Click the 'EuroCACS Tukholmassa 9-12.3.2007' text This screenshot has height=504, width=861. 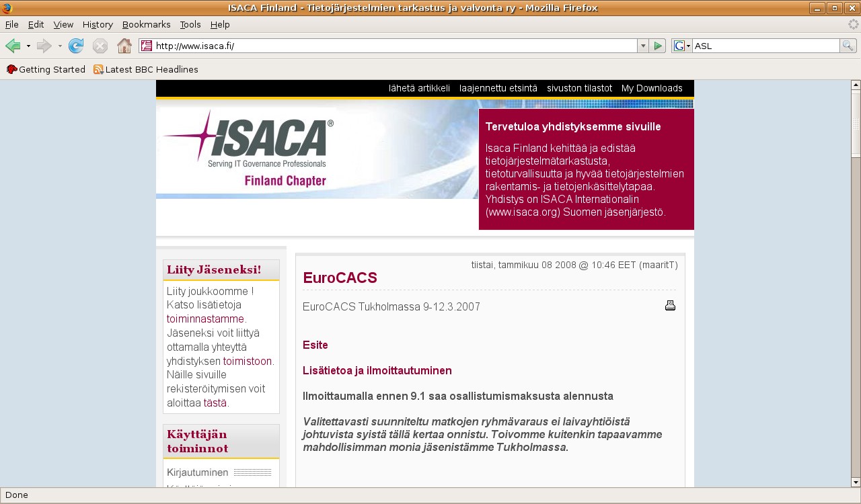[391, 306]
